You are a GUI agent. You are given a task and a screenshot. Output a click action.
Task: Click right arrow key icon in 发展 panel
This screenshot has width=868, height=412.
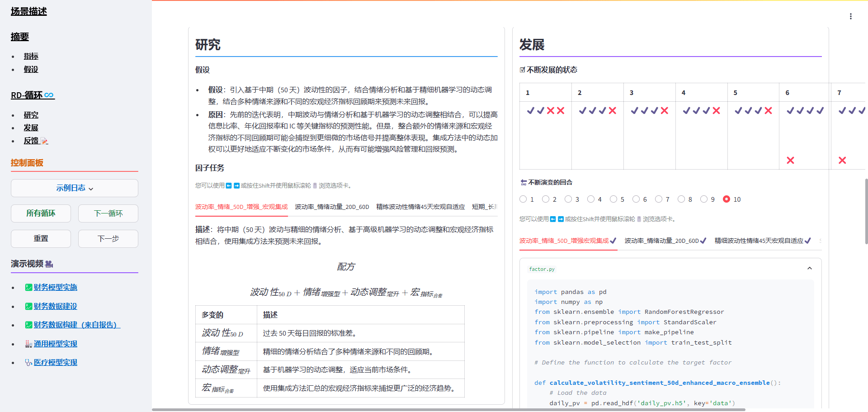tap(561, 219)
